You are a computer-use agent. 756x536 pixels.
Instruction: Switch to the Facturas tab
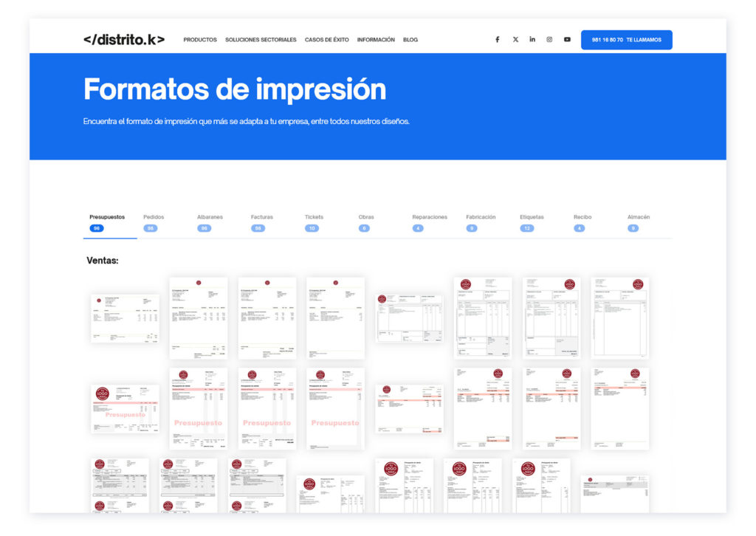coord(262,222)
